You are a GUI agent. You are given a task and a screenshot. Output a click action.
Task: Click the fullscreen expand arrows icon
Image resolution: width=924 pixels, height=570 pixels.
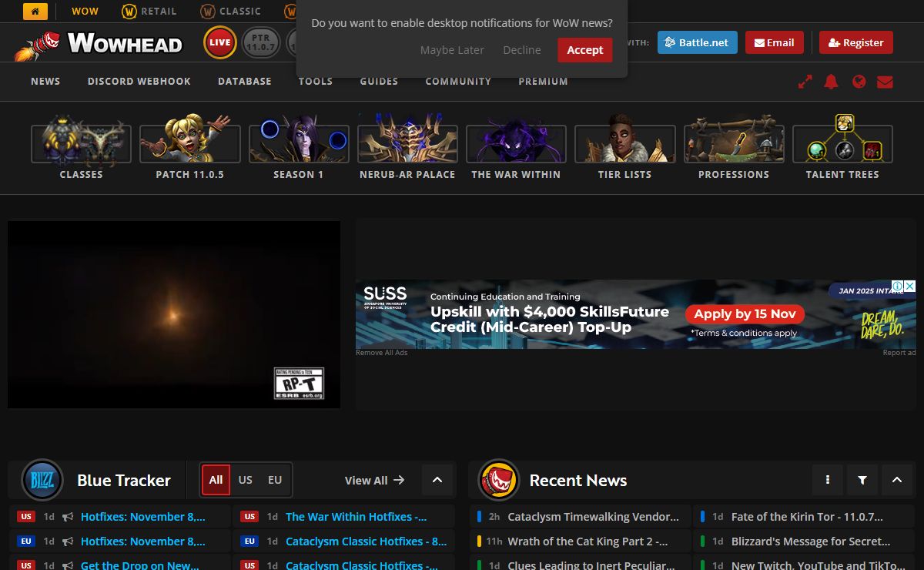[805, 82]
